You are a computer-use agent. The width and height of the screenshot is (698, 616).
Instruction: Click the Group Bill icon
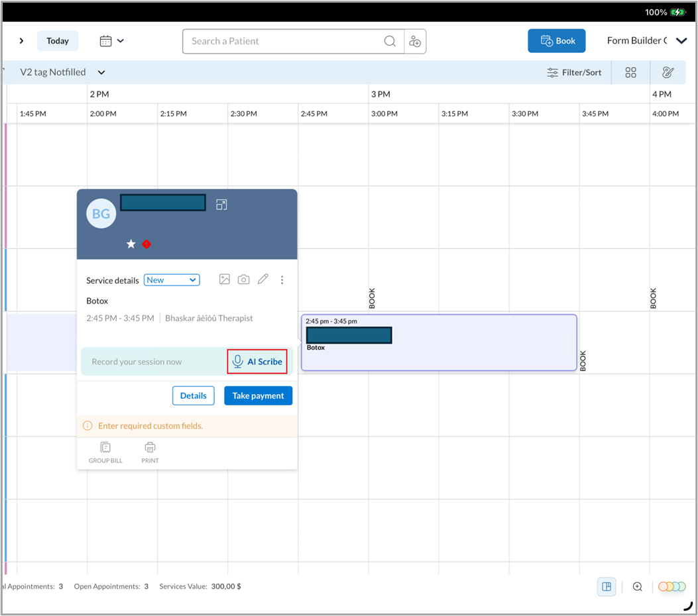coord(105,452)
